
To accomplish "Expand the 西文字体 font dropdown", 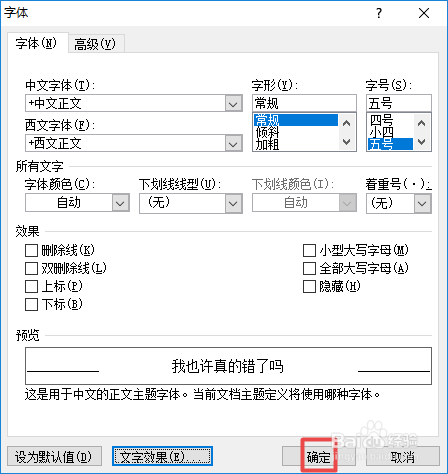I will click(x=233, y=144).
